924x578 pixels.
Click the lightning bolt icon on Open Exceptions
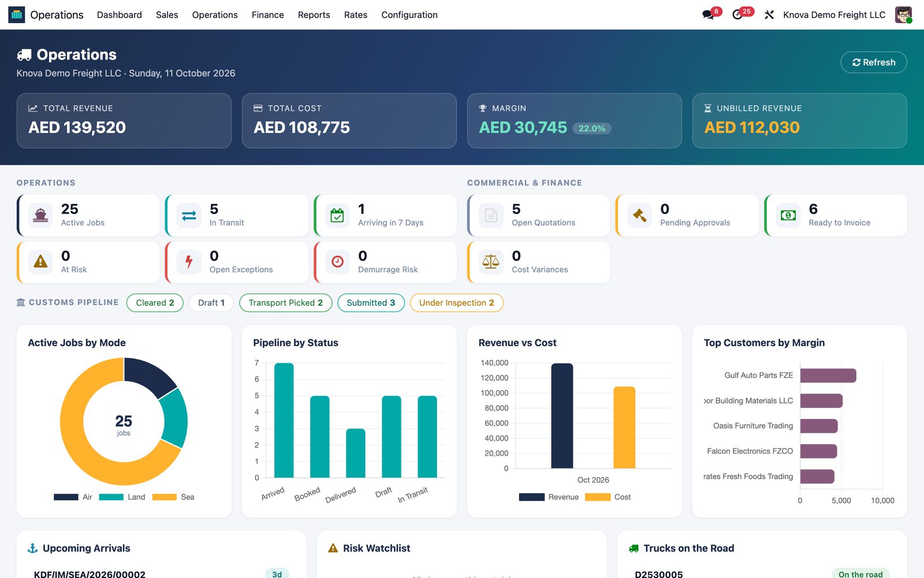coord(189,262)
